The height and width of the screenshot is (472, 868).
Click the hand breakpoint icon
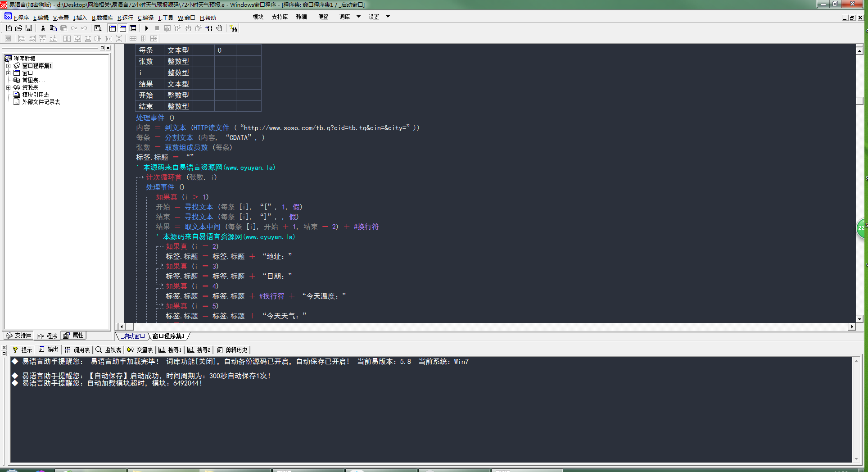tap(219, 28)
